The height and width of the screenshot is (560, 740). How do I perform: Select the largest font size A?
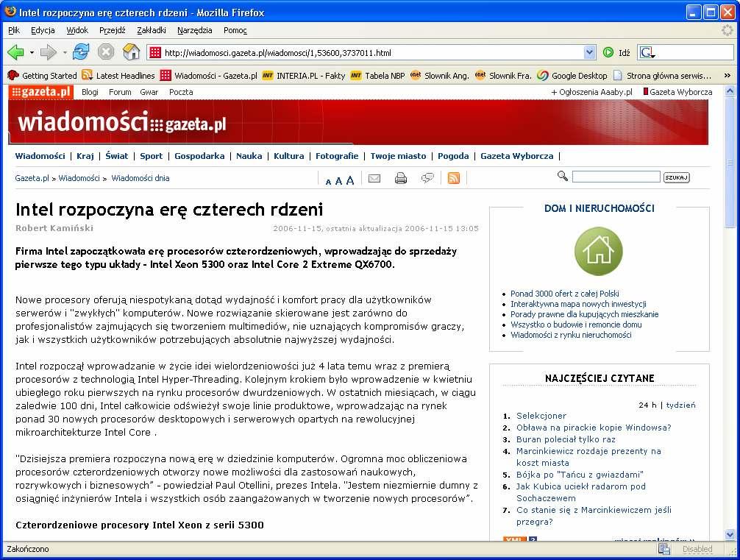pyautogui.click(x=349, y=180)
